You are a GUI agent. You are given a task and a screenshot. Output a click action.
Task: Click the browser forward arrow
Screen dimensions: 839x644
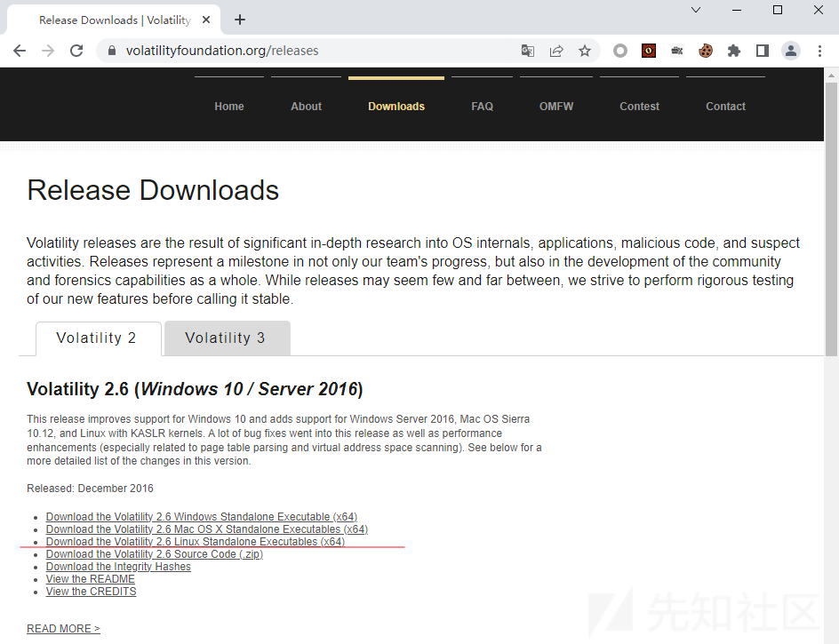pyautogui.click(x=48, y=51)
